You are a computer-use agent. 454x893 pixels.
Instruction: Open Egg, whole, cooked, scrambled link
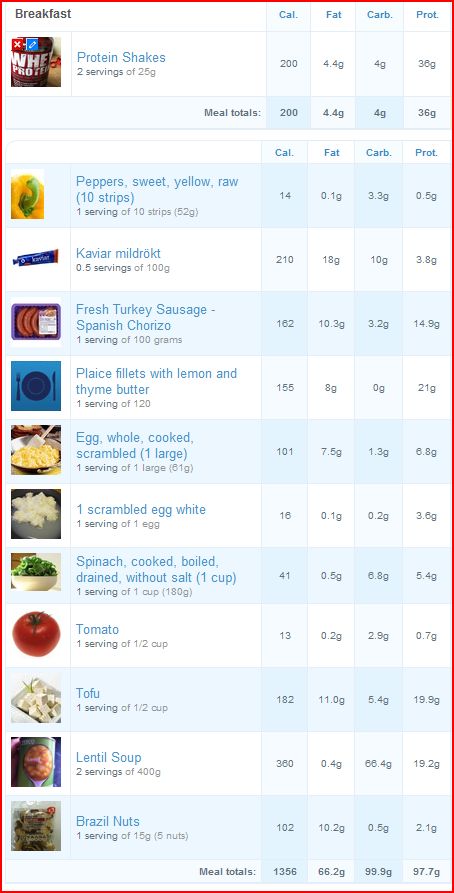135,446
